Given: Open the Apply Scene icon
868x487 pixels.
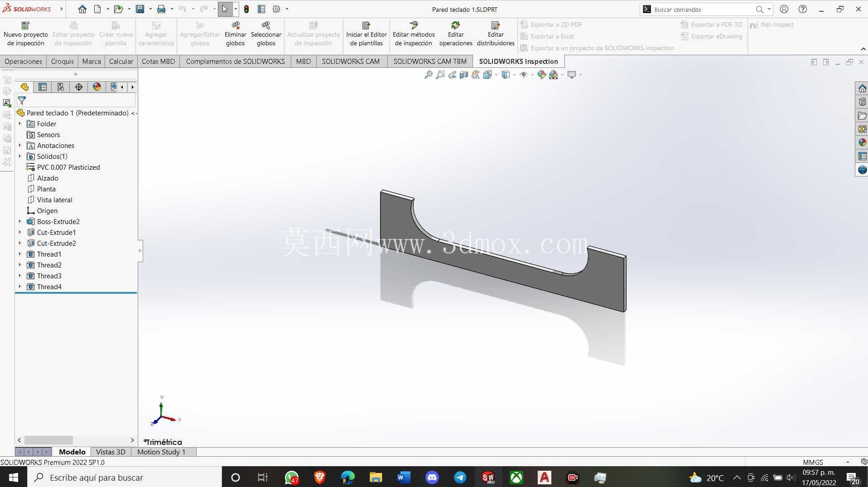Looking at the screenshot, I should point(553,75).
